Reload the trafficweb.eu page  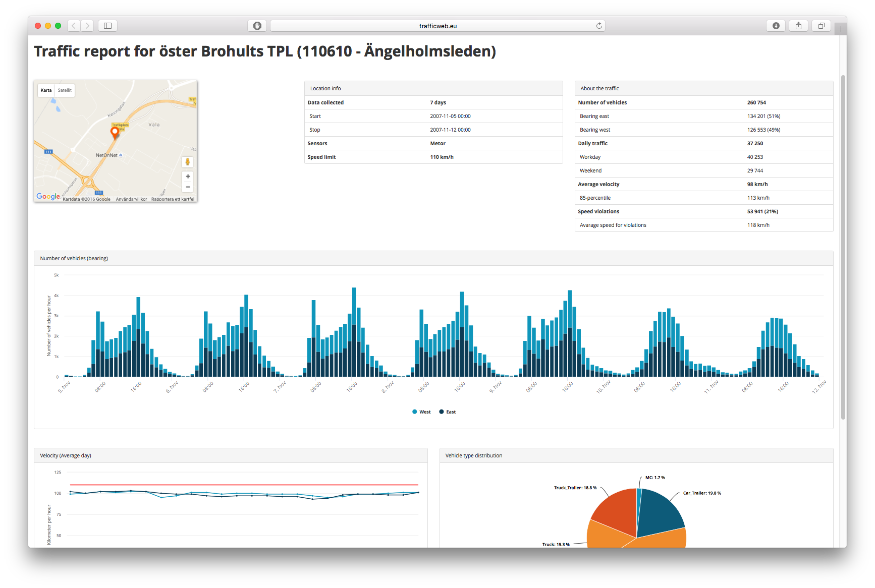click(598, 25)
